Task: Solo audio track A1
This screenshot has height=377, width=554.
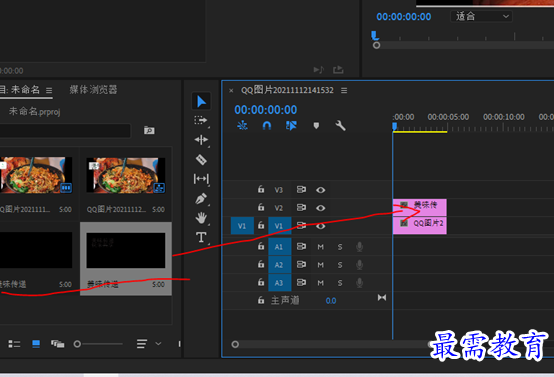Action: (x=340, y=247)
